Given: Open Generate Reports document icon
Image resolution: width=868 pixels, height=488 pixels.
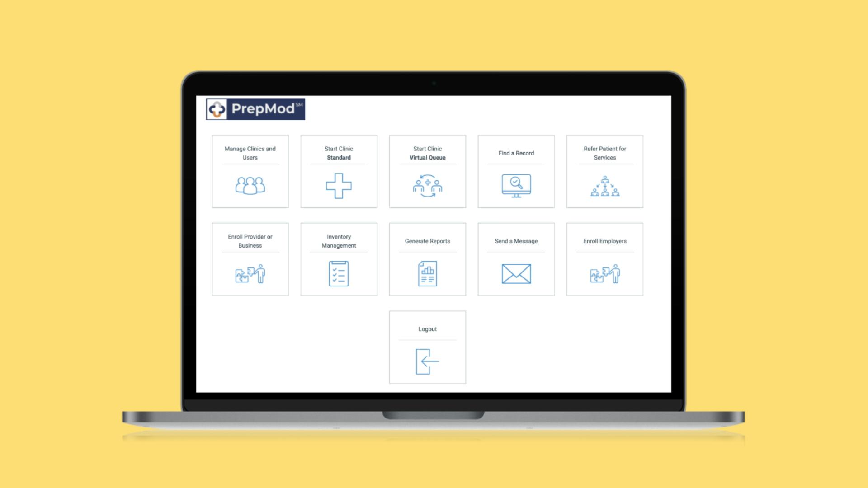Looking at the screenshot, I should [x=427, y=273].
